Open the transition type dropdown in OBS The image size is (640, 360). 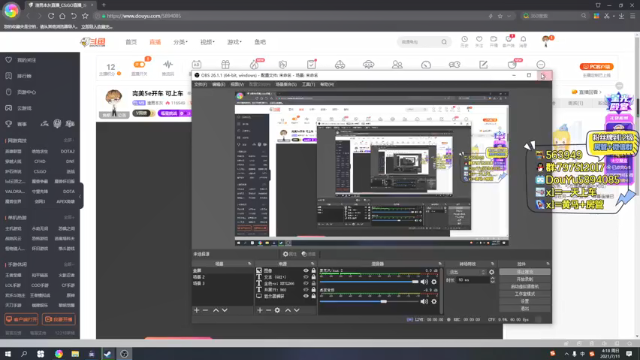[467, 272]
